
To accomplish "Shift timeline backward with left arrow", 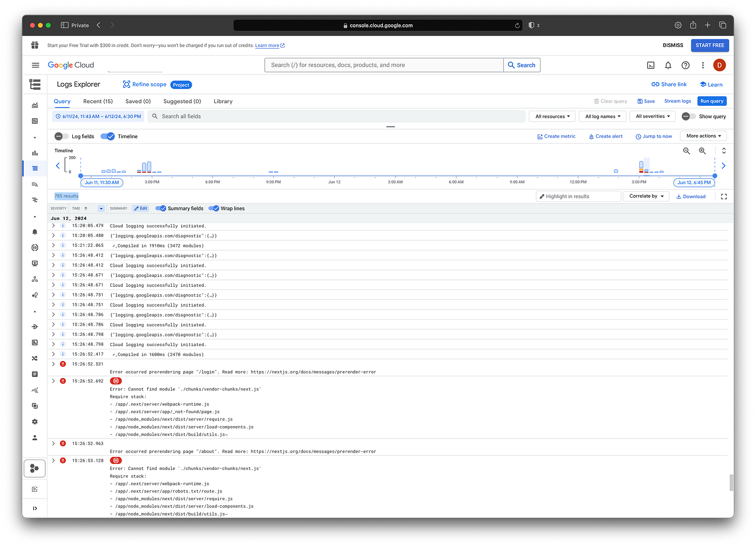I will [x=58, y=166].
